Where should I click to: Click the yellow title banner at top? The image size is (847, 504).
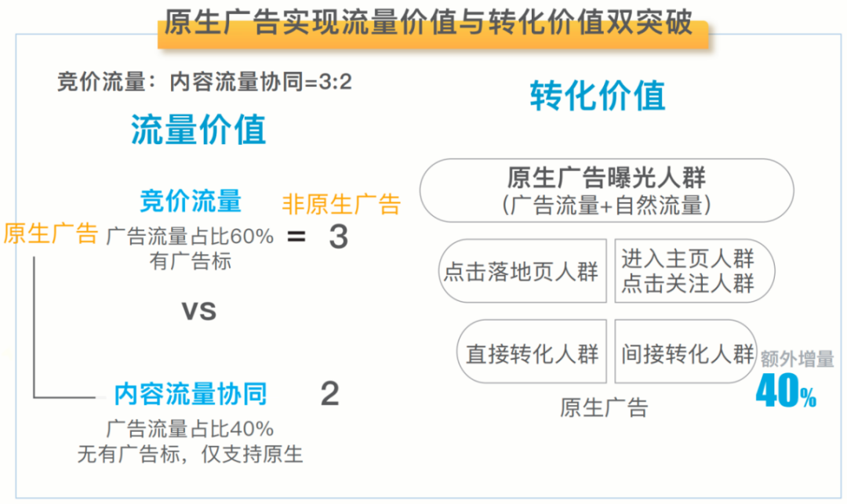[429, 24]
